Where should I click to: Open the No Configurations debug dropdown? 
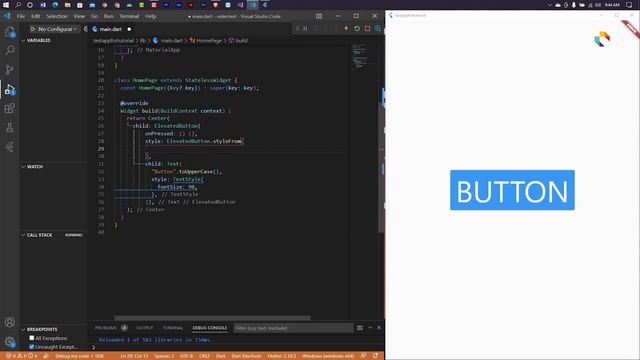click(x=57, y=29)
